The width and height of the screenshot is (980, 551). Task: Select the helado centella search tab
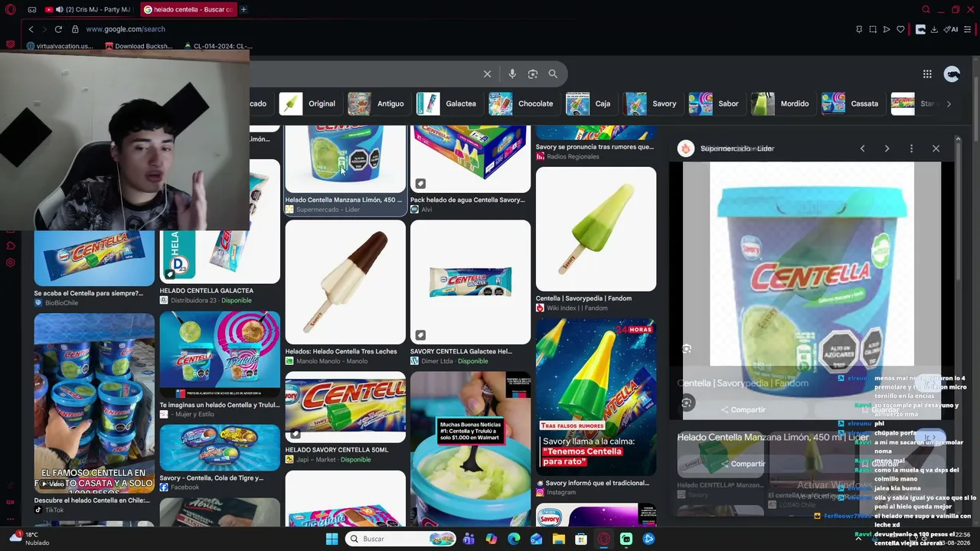click(188, 10)
